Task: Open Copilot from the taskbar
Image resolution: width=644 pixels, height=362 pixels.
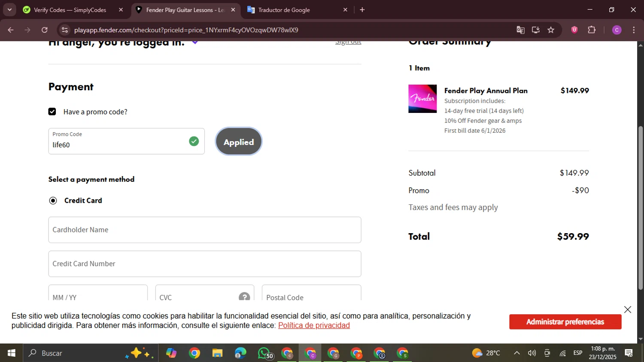Action: click(x=171, y=353)
